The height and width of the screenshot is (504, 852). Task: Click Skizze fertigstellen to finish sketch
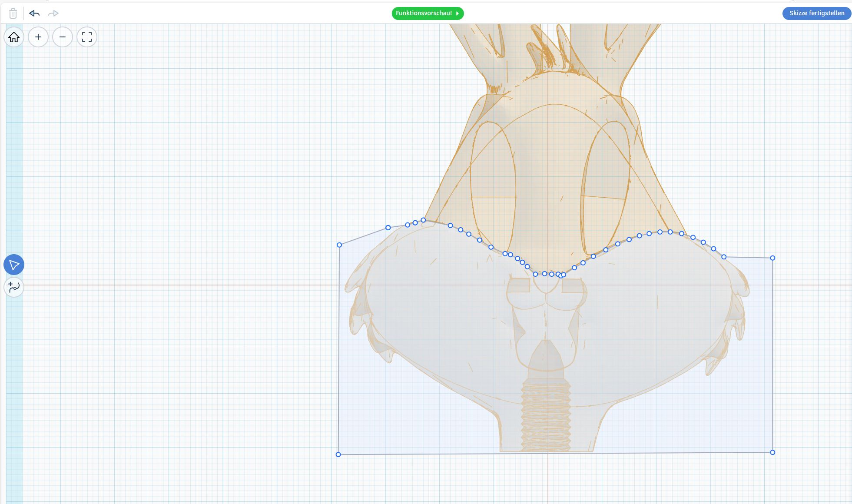point(816,13)
